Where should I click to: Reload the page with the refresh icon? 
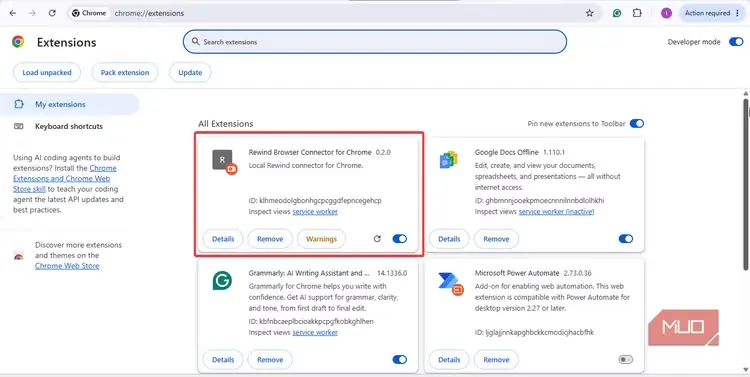[x=52, y=13]
